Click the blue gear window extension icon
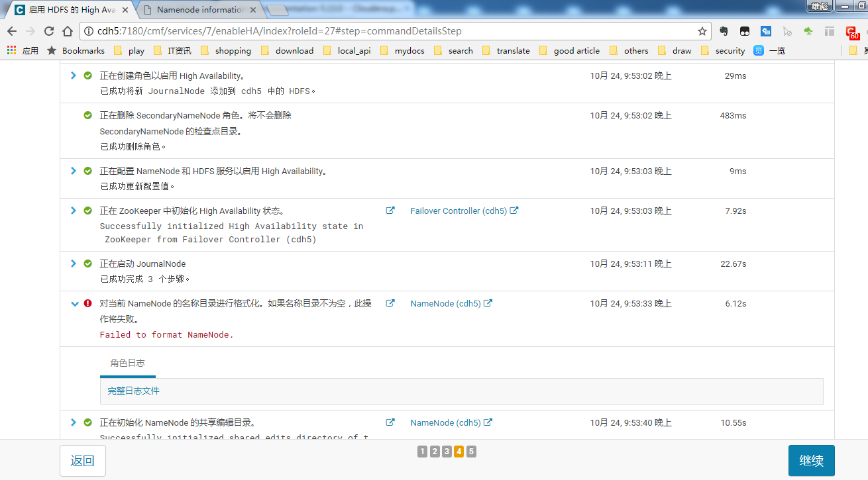868x480 pixels. pyautogui.click(x=766, y=31)
